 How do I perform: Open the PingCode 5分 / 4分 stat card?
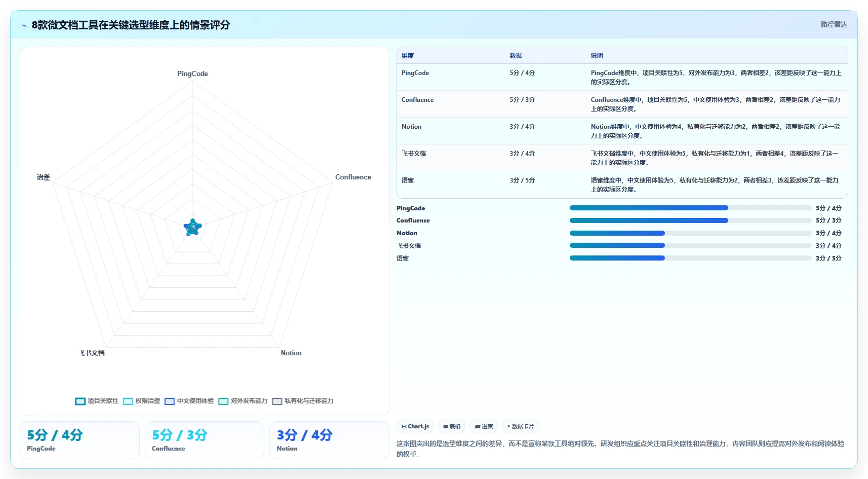coord(80,440)
